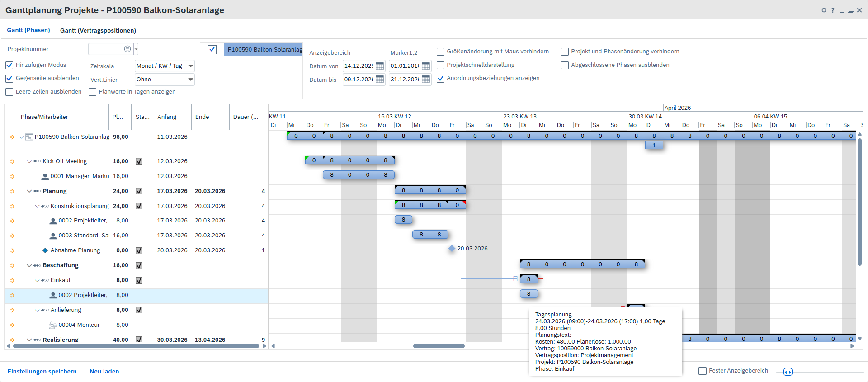This screenshot has height=382, width=868.
Task: Click person icon of 0003 Standard row
Action: (53, 236)
